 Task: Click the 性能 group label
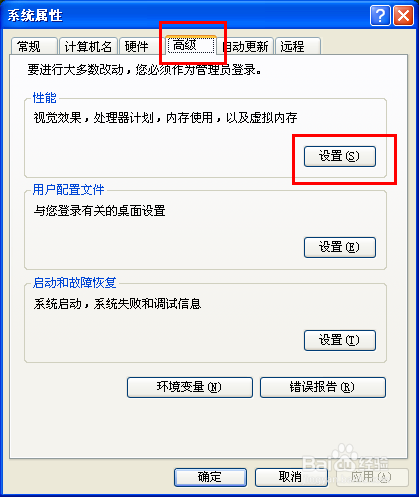tap(45, 98)
